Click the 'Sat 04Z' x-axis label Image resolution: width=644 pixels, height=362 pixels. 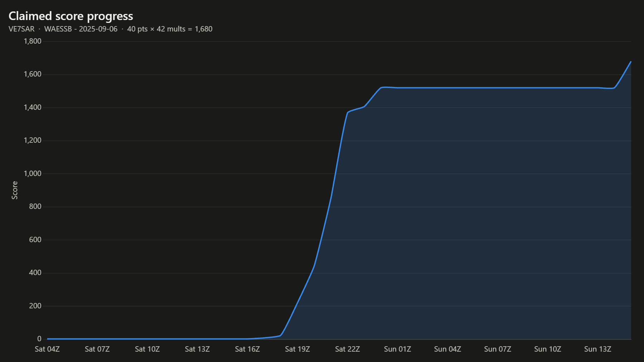(x=47, y=349)
